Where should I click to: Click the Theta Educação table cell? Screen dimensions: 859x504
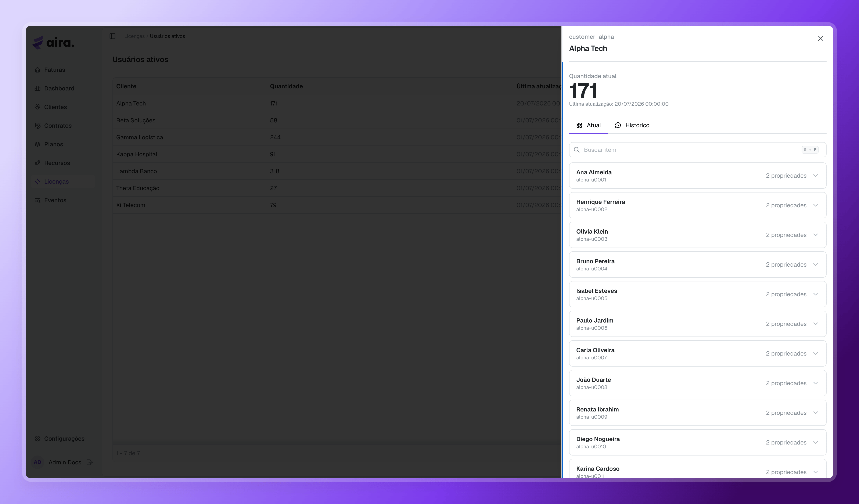click(138, 188)
